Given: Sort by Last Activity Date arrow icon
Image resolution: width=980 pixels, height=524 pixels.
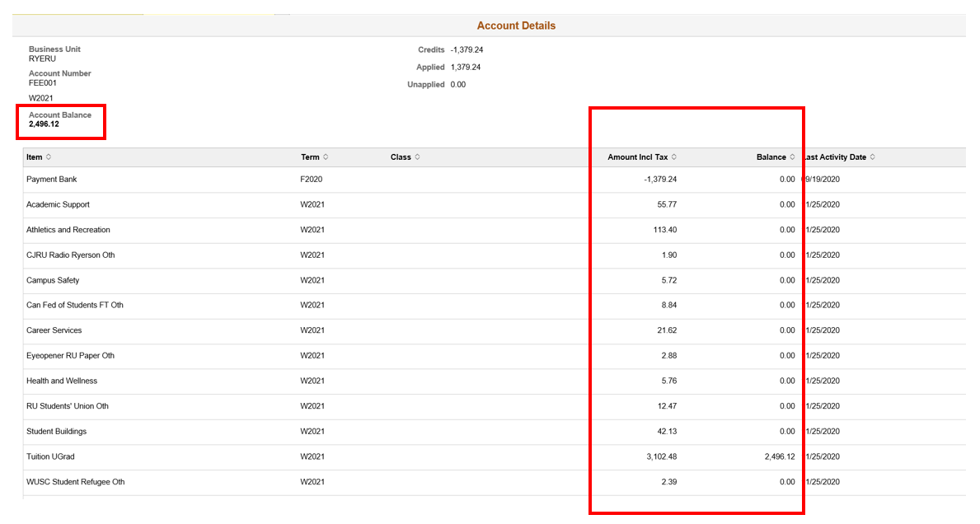Looking at the screenshot, I should [873, 157].
